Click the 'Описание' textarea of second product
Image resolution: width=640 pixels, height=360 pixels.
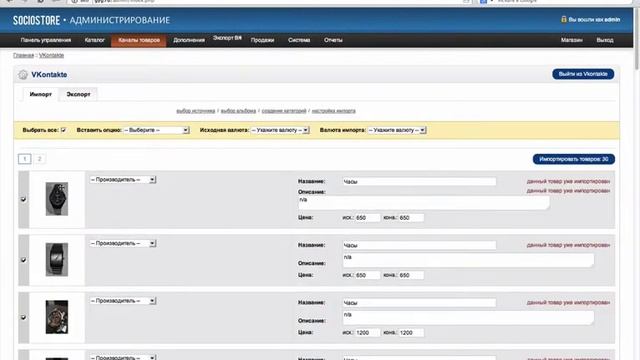(x=468, y=260)
